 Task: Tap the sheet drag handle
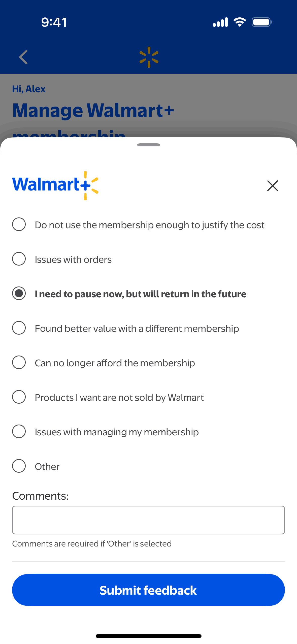point(148,145)
